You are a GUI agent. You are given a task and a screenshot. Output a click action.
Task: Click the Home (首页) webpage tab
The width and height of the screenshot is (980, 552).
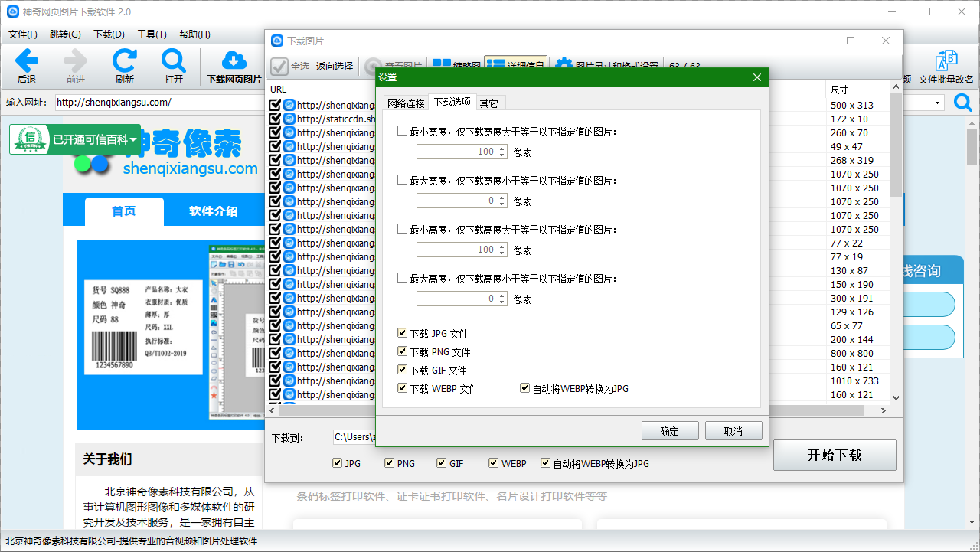124,211
